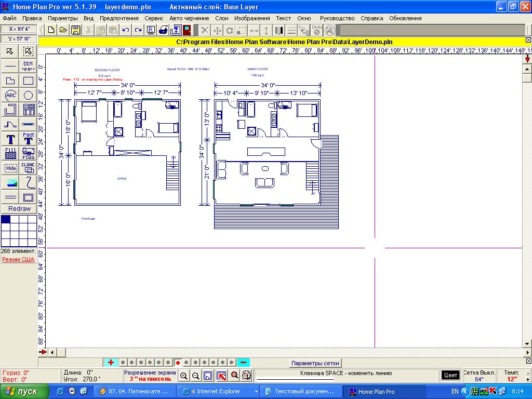The image size is (532, 399).
Task: Select the windows and doors grid tool
Action: [28, 110]
